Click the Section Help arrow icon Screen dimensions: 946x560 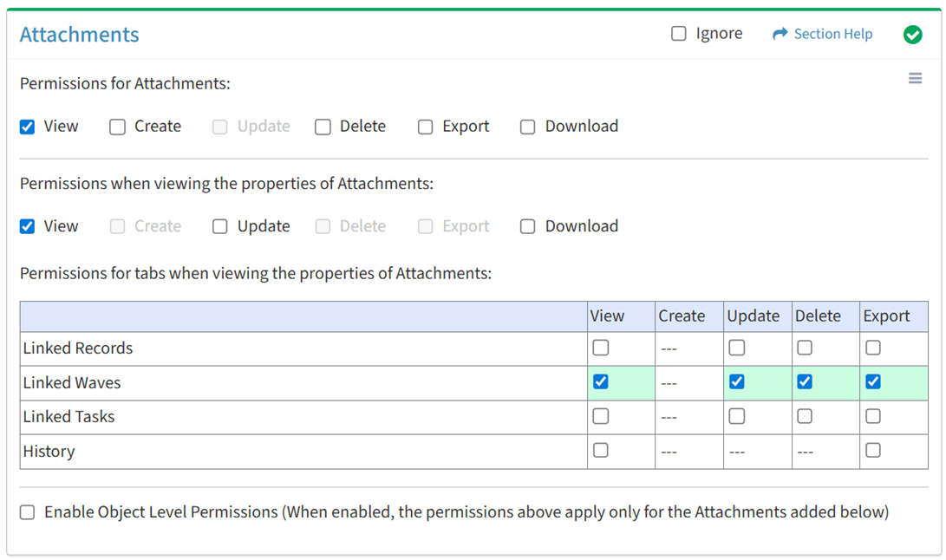click(780, 33)
